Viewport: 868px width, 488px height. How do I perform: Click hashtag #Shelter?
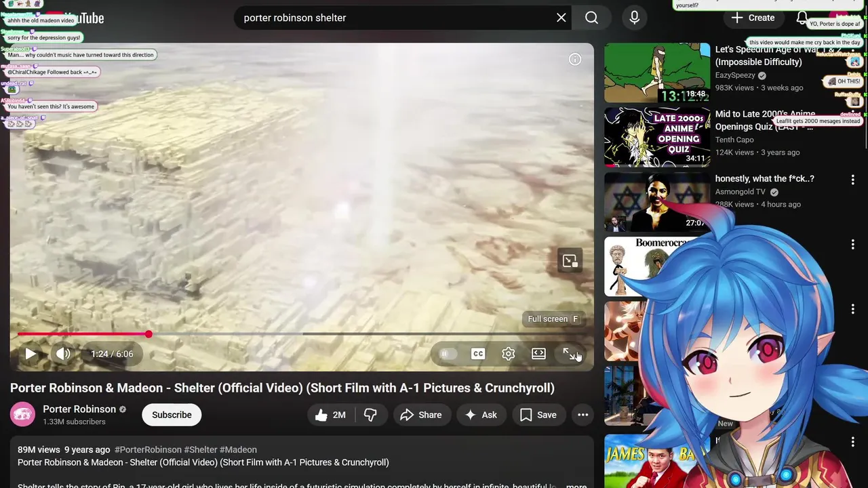[x=201, y=449]
